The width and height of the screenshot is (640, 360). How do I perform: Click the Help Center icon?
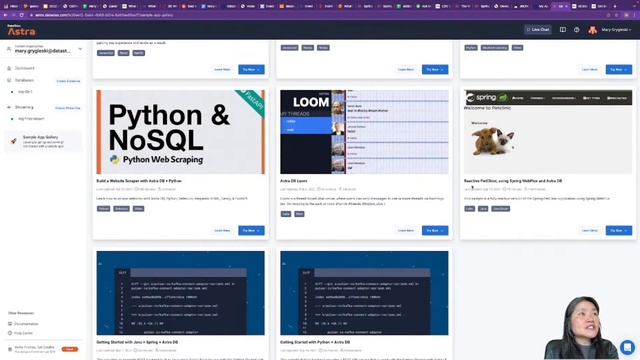(x=10, y=333)
